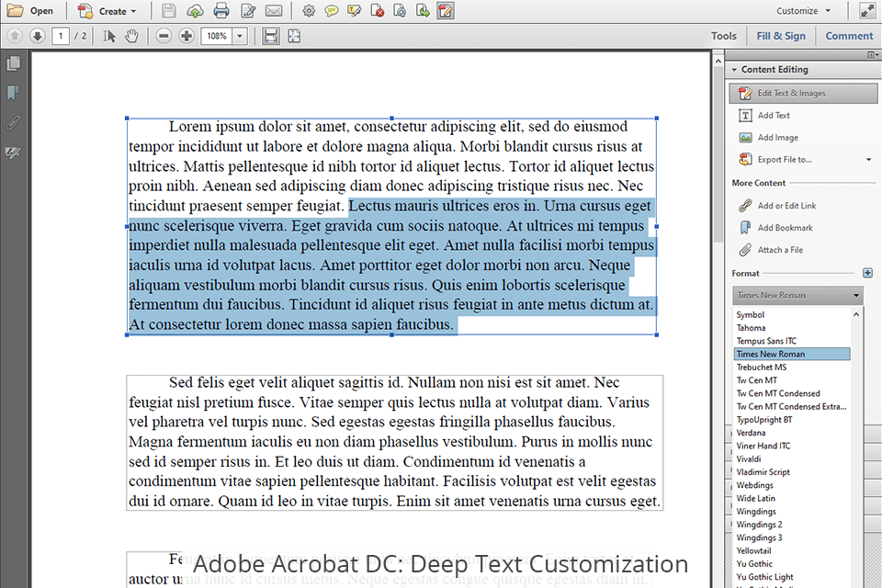Open the page thumbnails sidebar panel
This screenshot has height=588, width=882.
[x=14, y=63]
